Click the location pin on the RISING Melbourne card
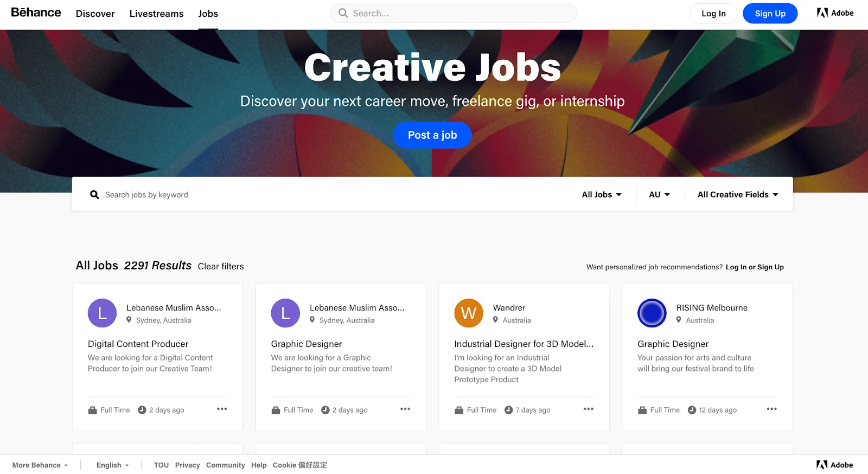The width and height of the screenshot is (868, 474). click(x=679, y=320)
